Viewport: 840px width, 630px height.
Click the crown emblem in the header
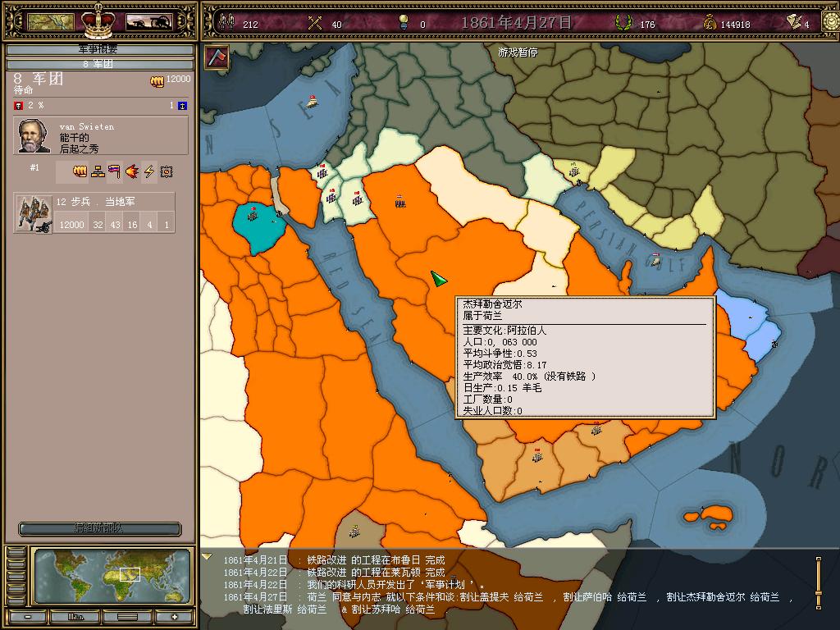pos(98,21)
